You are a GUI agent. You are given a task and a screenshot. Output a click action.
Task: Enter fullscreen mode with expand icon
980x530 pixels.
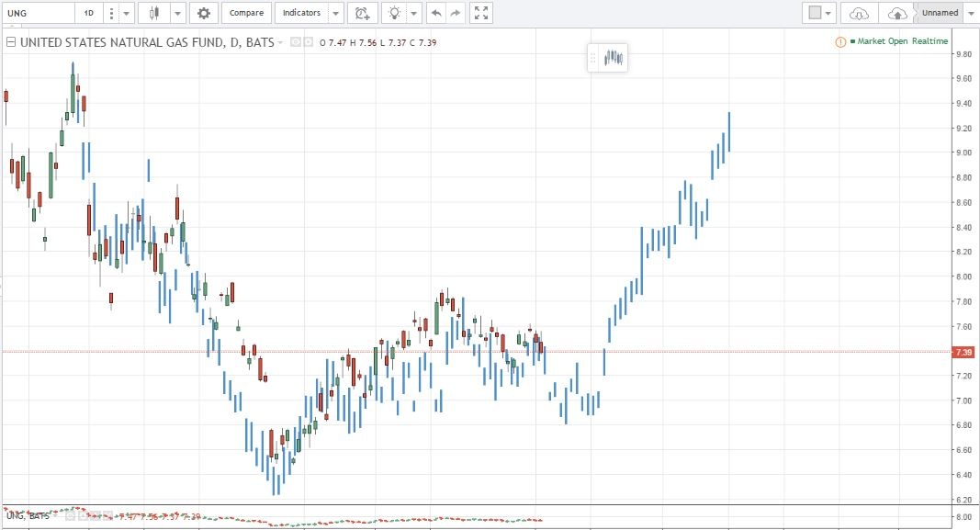point(481,13)
